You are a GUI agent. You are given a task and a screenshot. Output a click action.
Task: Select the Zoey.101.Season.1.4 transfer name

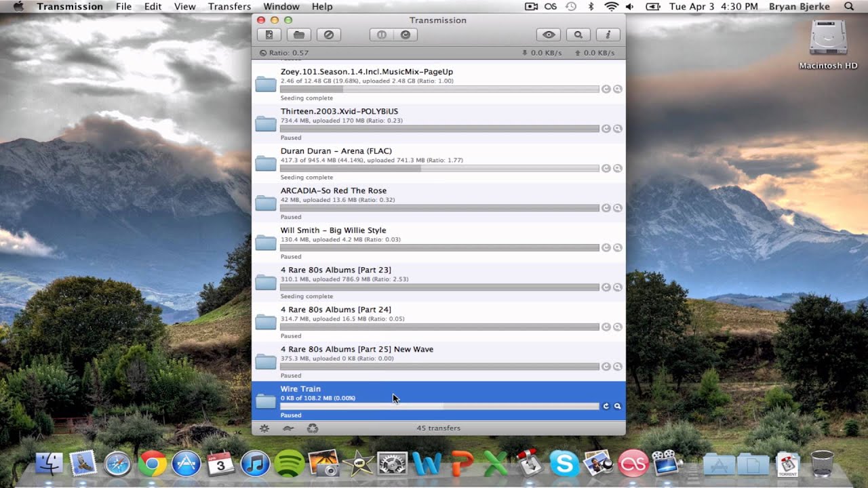(x=367, y=72)
